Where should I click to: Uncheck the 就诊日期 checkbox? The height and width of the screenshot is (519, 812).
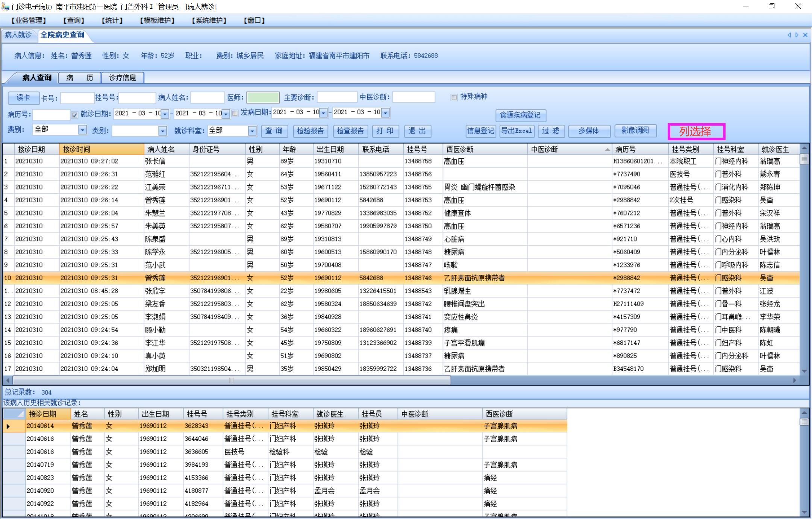pyautogui.click(x=74, y=114)
